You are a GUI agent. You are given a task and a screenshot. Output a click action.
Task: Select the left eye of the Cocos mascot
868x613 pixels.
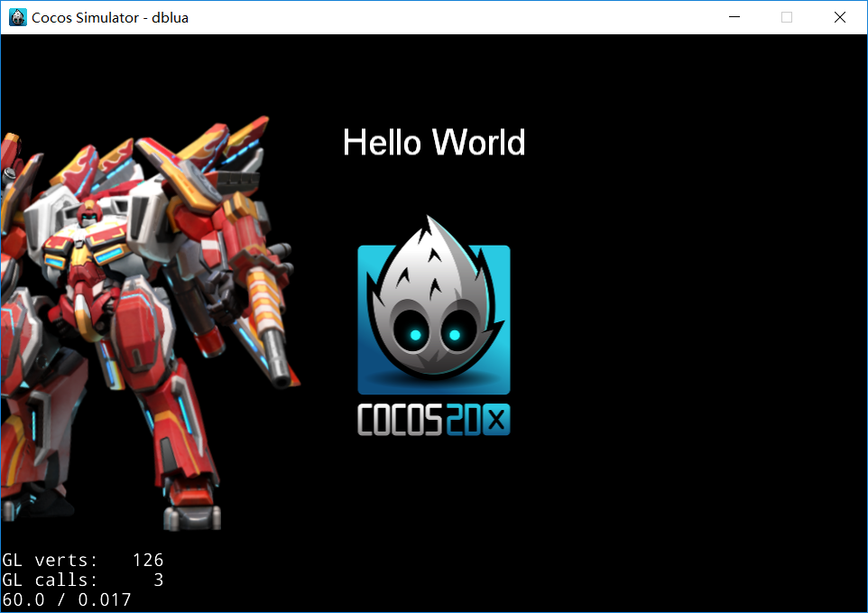click(x=415, y=333)
